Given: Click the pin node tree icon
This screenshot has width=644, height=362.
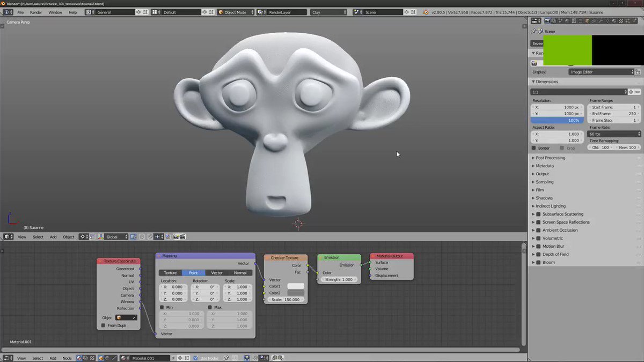Looking at the screenshot, I should pyautogui.click(x=226, y=358).
